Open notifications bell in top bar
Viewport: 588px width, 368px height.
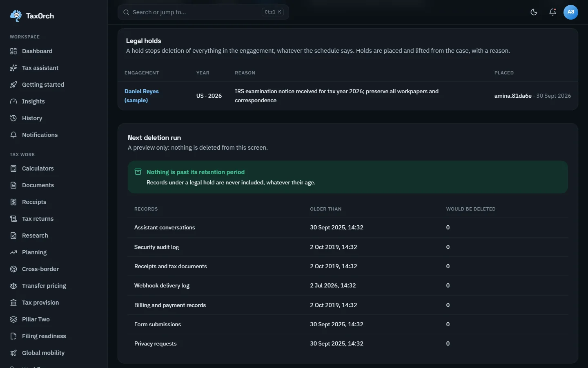(552, 12)
